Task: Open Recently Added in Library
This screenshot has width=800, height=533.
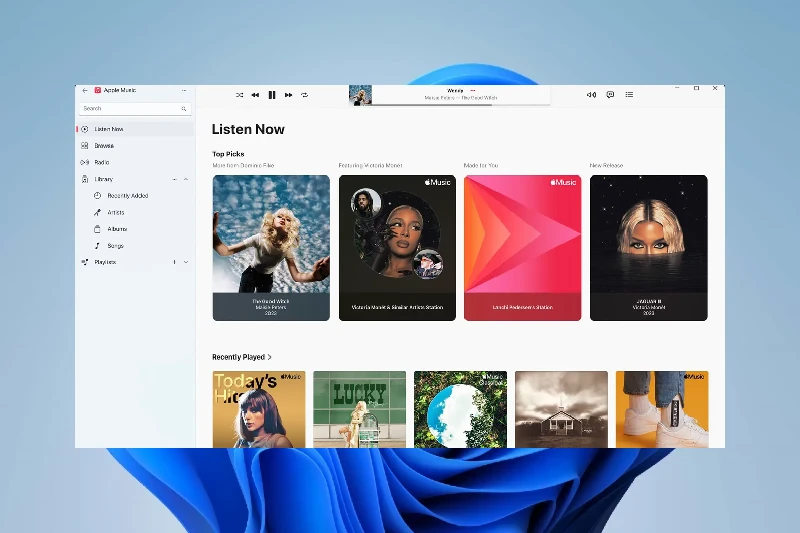Action: coord(127,196)
